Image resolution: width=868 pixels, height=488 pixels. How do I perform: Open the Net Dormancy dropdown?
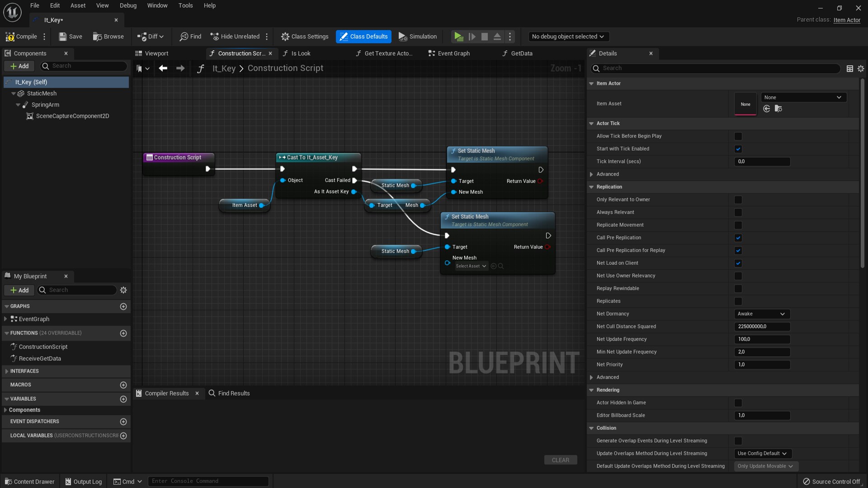click(761, 314)
